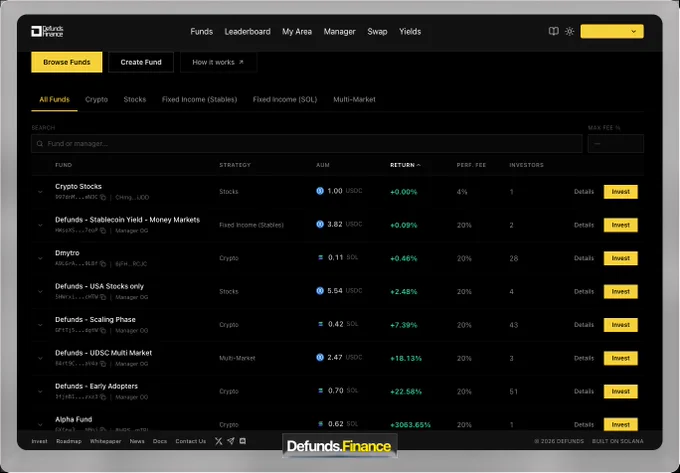Open the docs book icon in header
The width and height of the screenshot is (680, 473).
(x=553, y=31)
